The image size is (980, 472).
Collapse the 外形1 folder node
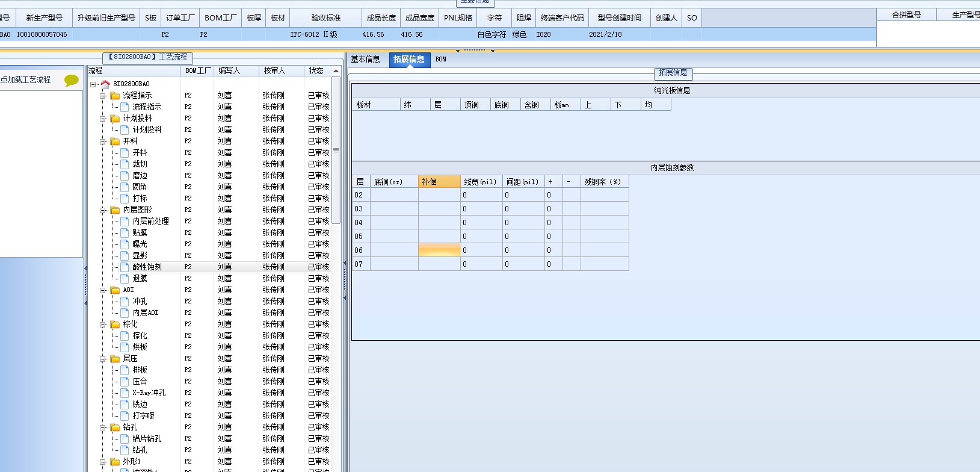103,462
